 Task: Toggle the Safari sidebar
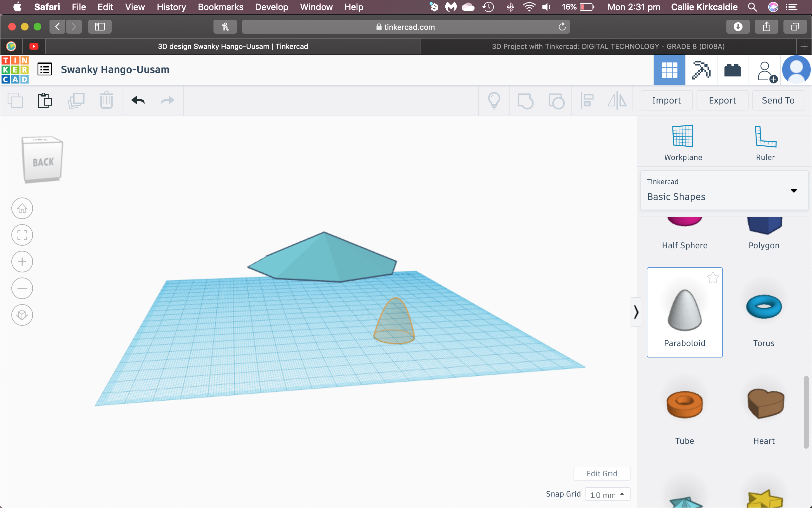point(100,27)
